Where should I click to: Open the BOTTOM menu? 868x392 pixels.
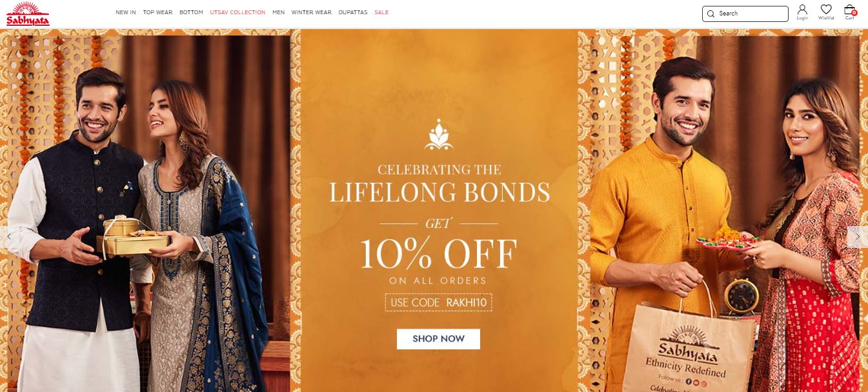pyautogui.click(x=191, y=13)
